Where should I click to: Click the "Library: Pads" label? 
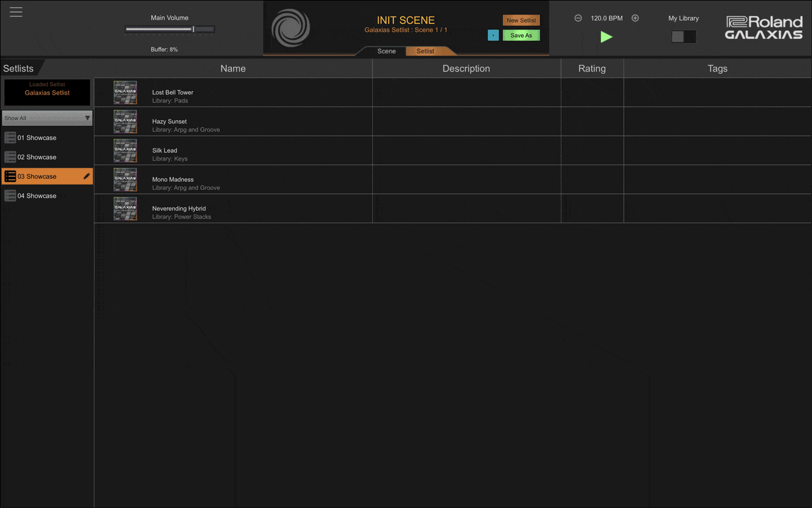(x=170, y=100)
